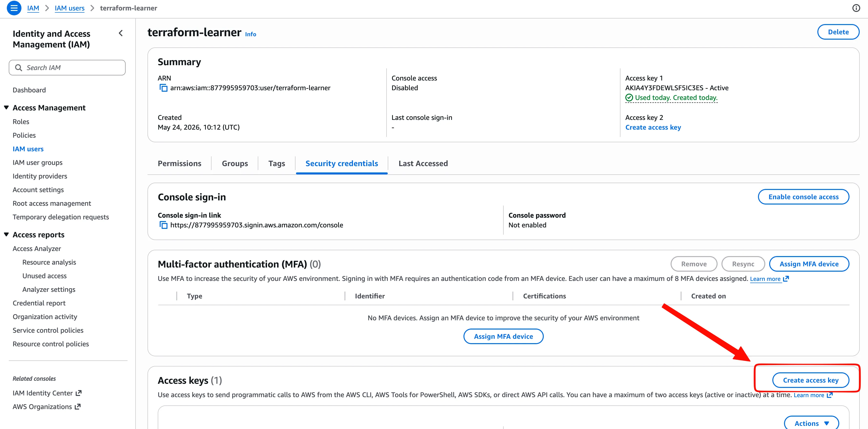This screenshot has width=868, height=429.
Task: Go to Policies in the sidebar
Action: [24, 135]
